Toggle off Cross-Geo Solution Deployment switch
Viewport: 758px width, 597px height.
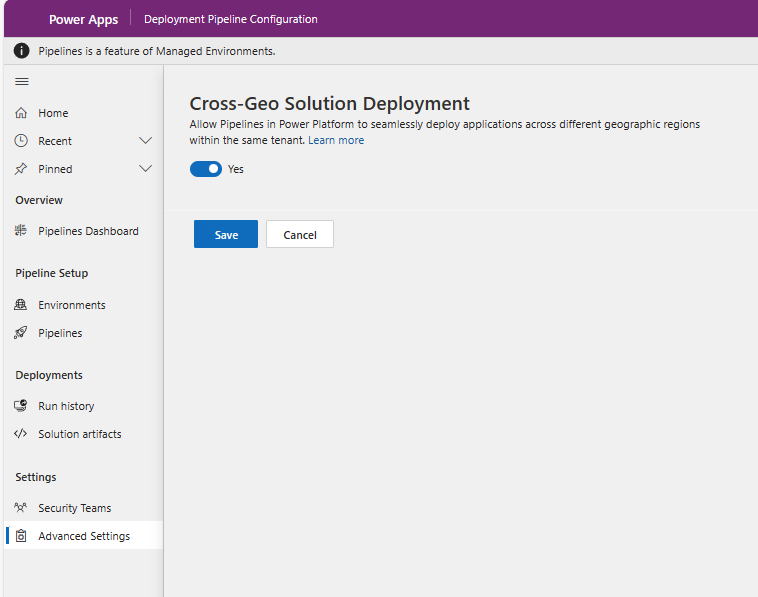tap(206, 169)
